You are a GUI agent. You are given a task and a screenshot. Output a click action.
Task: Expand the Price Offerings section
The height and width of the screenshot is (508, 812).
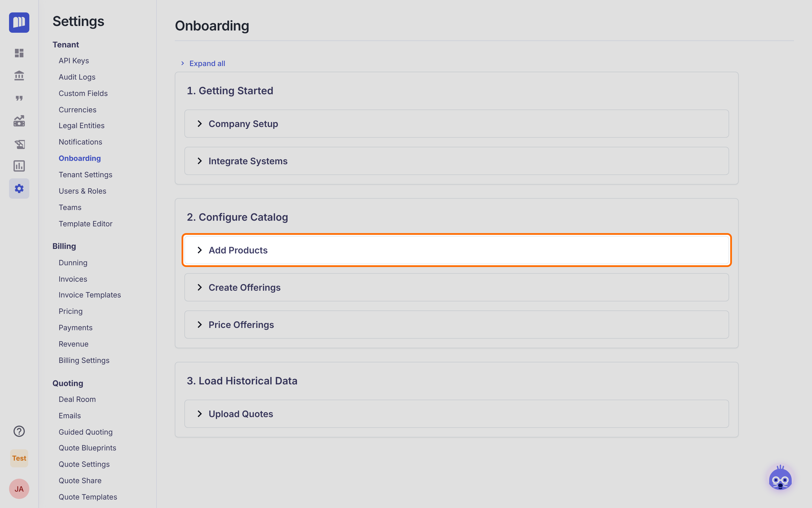pos(456,325)
